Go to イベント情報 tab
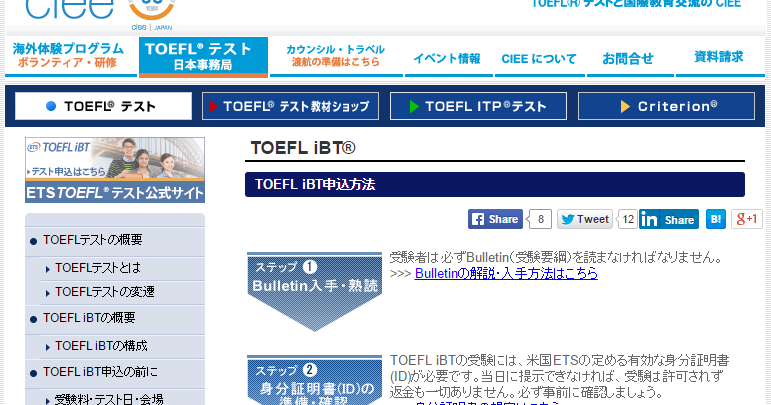The width and height of the screenshot is (771, 405). pos(448,58)
